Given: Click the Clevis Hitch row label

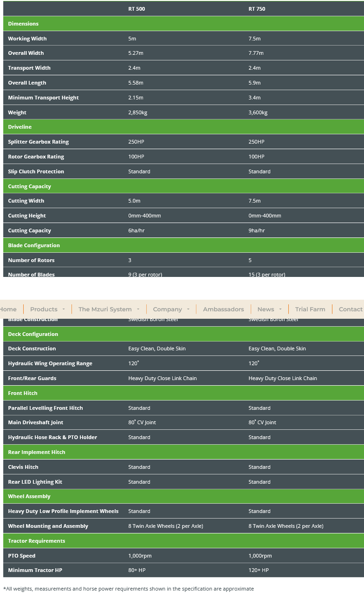Looking at the screenshot, I should coord(23,467).
